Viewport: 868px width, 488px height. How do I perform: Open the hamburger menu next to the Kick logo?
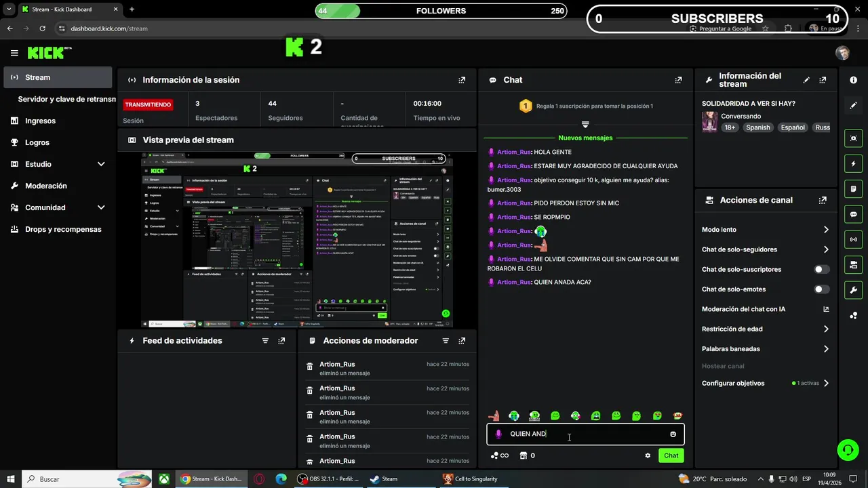[14, 53]
